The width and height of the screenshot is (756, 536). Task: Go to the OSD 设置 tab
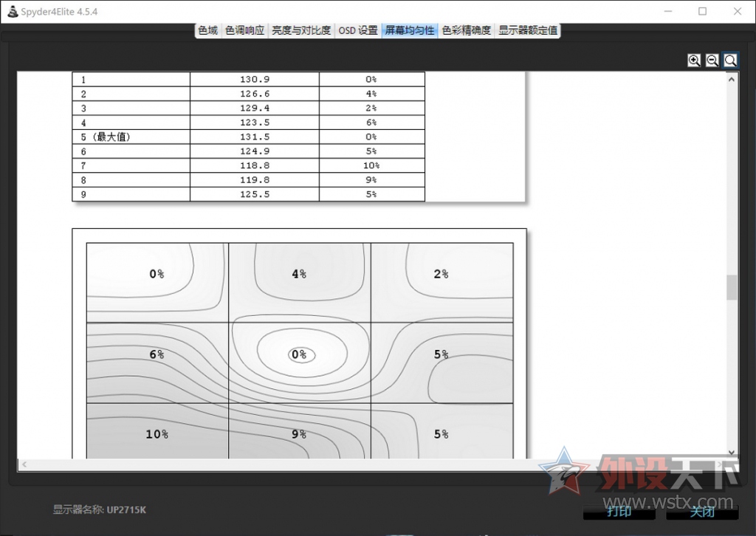pyautogui.click(x=358, y=30)
